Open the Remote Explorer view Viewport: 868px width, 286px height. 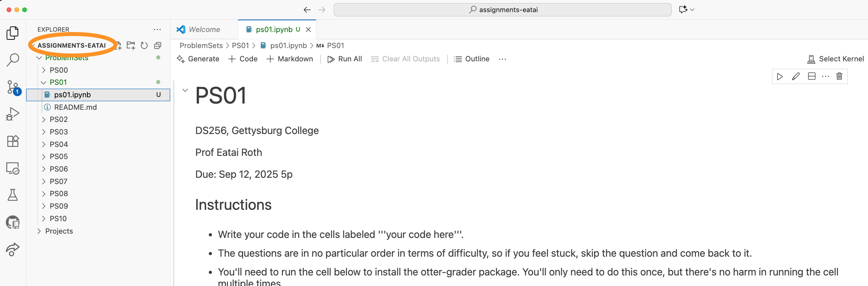[12, 168]
